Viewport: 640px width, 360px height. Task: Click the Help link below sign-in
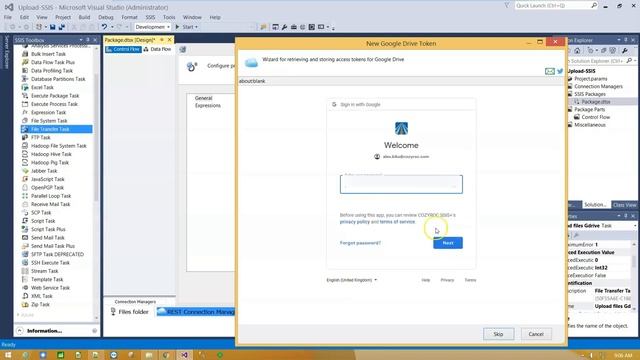click(426, 280)
